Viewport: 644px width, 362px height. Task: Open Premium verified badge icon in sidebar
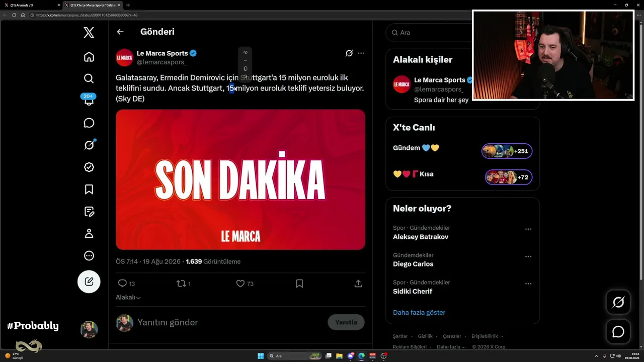point(89,167)
